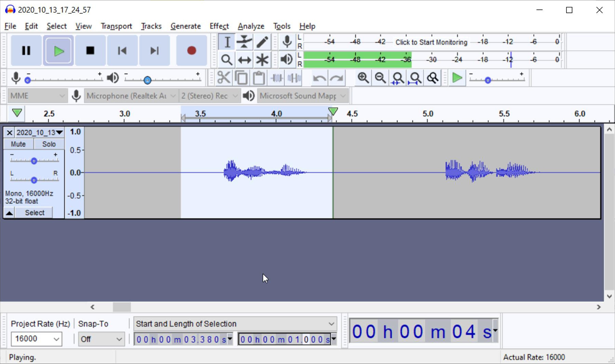Open the recording channels dropdown

[x=209, y=96]
